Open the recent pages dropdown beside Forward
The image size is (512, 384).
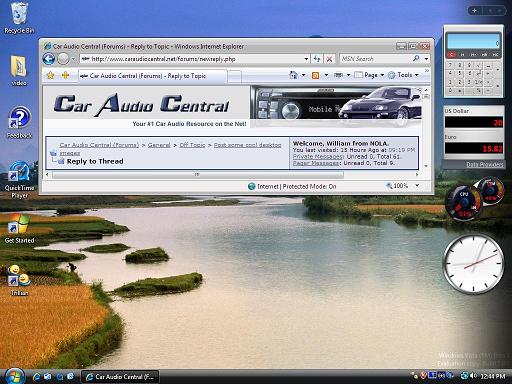pyautogui.click(x=73, y=59)
